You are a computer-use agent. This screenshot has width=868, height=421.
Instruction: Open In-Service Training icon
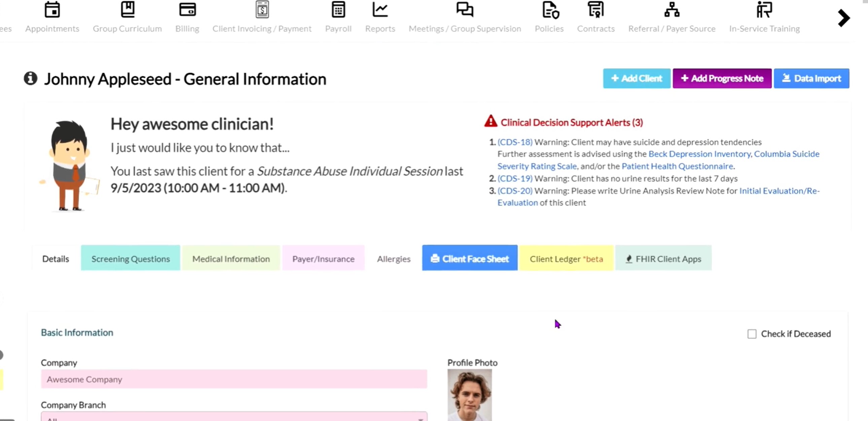point(764,9)
